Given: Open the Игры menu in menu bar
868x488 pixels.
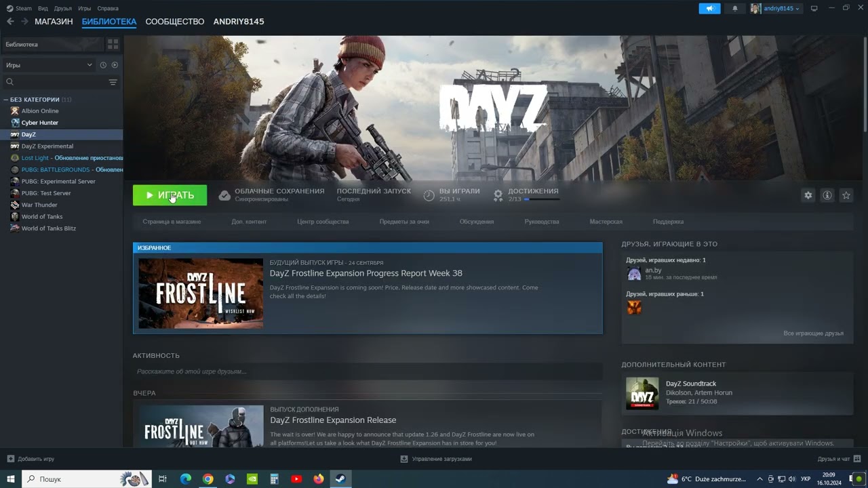Looking at the screenshot, I should [x=84, y=8].
